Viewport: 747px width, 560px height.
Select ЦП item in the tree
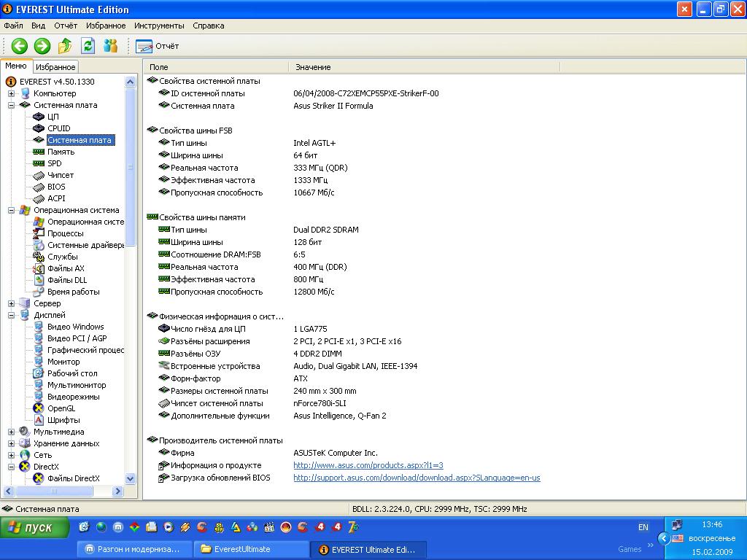pos(53,117)
